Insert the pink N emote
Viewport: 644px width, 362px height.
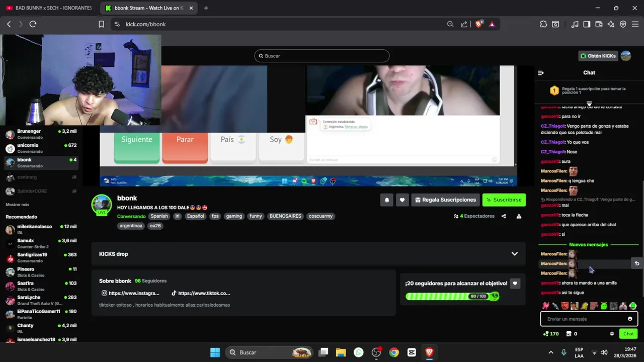[x=546, y=306]
